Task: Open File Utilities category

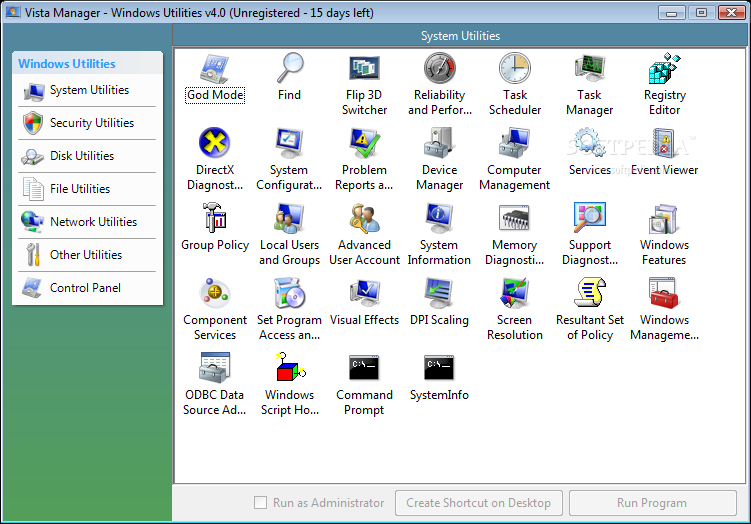Action: [87, 189]
